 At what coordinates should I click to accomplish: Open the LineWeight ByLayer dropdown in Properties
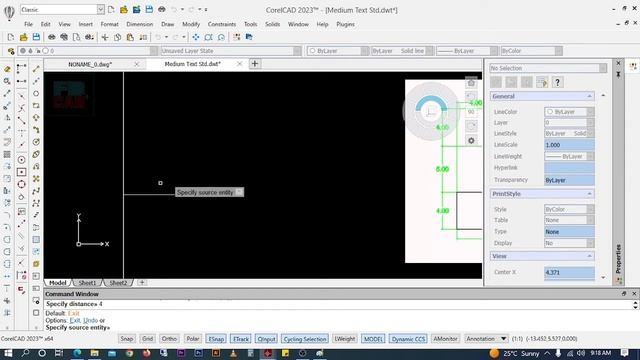[590, 156]
